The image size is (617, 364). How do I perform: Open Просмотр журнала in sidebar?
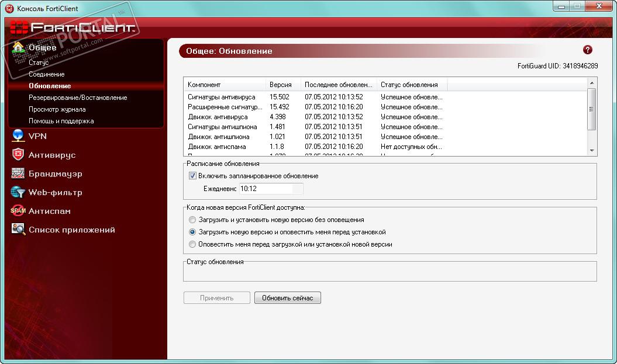coord(57,109)
